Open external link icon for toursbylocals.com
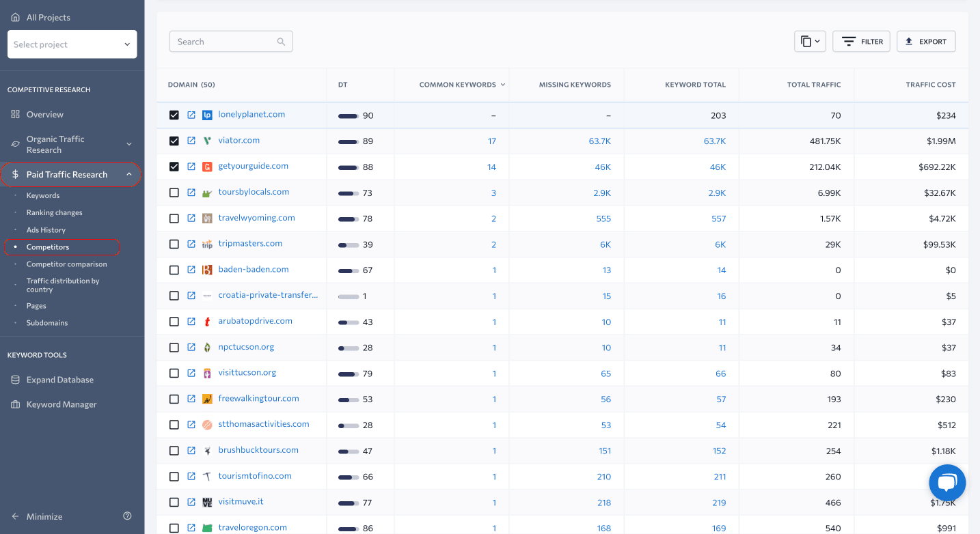 (x=191, y=193)
